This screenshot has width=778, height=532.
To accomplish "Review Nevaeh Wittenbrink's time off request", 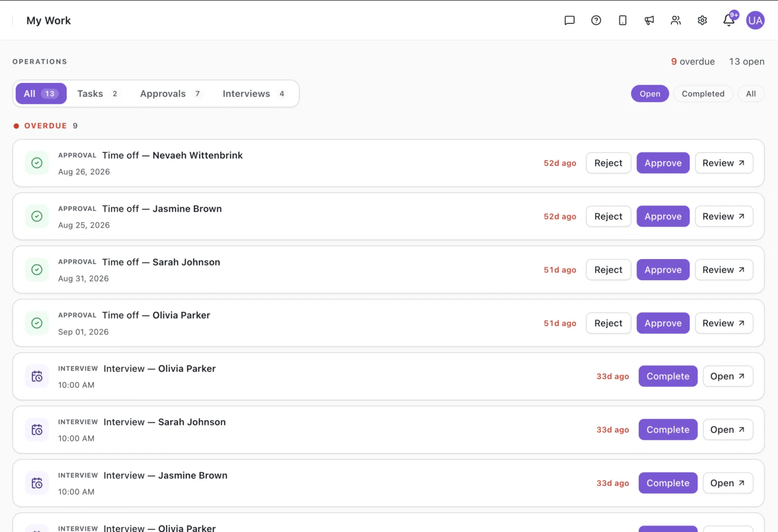I will 724,163.
